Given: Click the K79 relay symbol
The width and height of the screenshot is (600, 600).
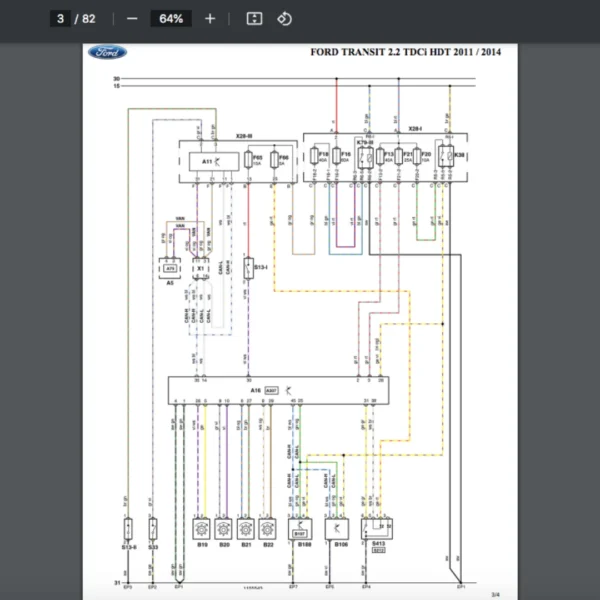Looking at the screenshot, I should click(366, 157).
